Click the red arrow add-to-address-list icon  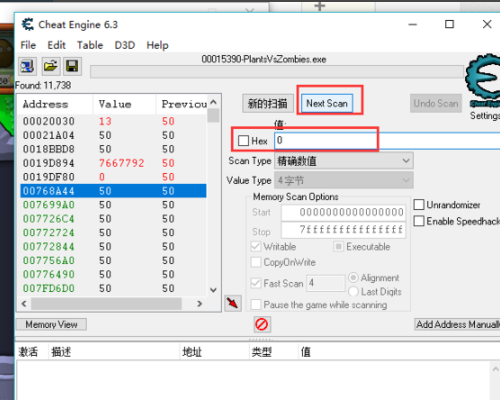(x=233, y=303)
